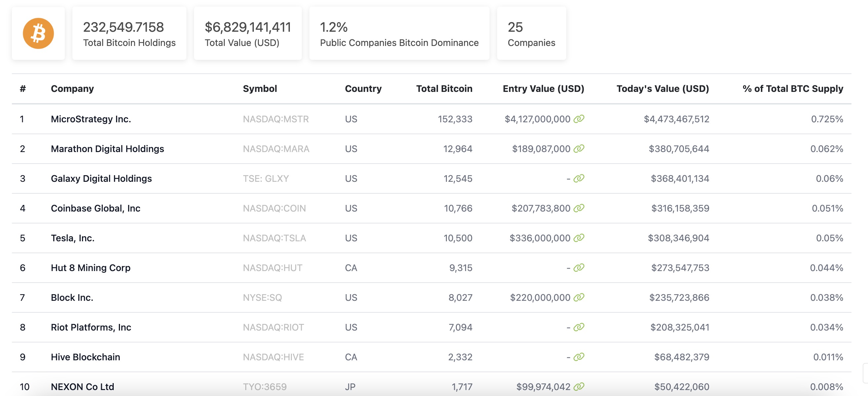Open Marathon Digital Holdings source link icon
This screenshot has width=868, height=396.
tap(579, 149)
